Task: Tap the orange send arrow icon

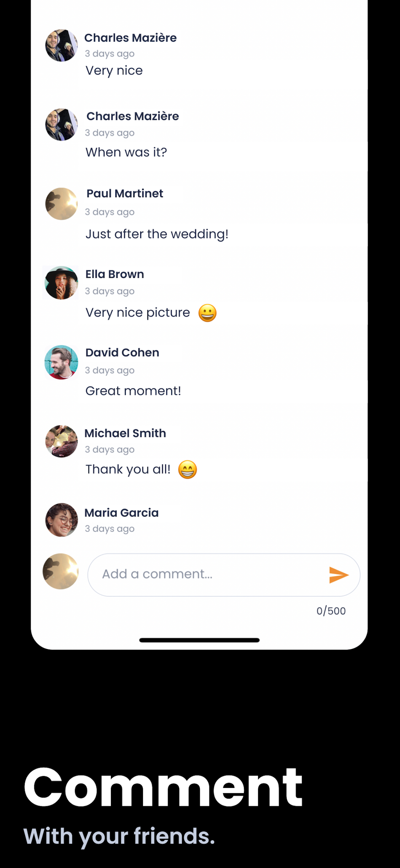Action: [x=338, y=575]
